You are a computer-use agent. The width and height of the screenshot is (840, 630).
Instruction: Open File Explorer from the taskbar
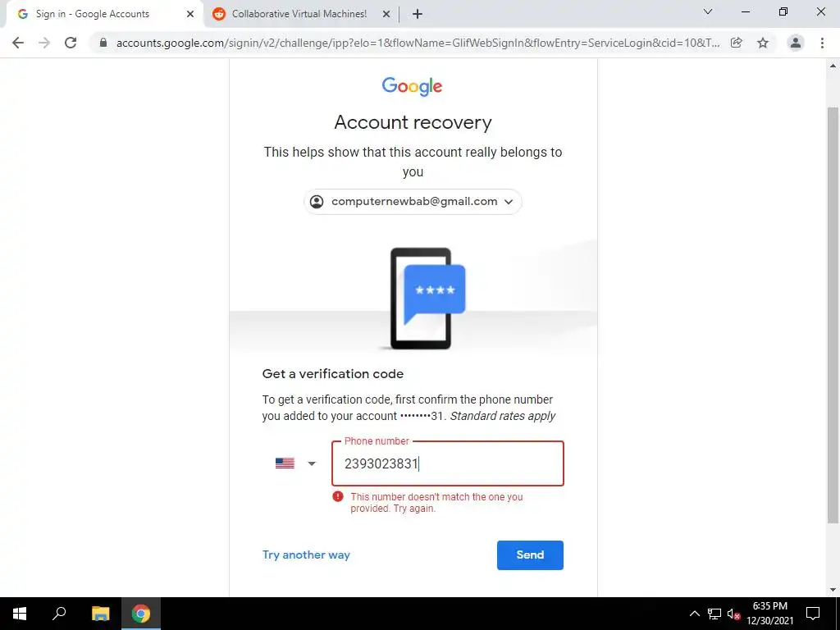[x=100, y=614]
